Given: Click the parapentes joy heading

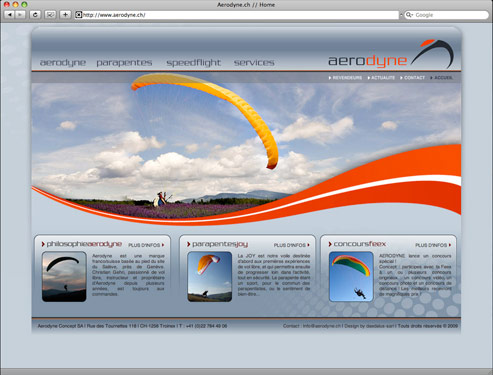Looking at the screenshot, I should (x=220, y=244).
